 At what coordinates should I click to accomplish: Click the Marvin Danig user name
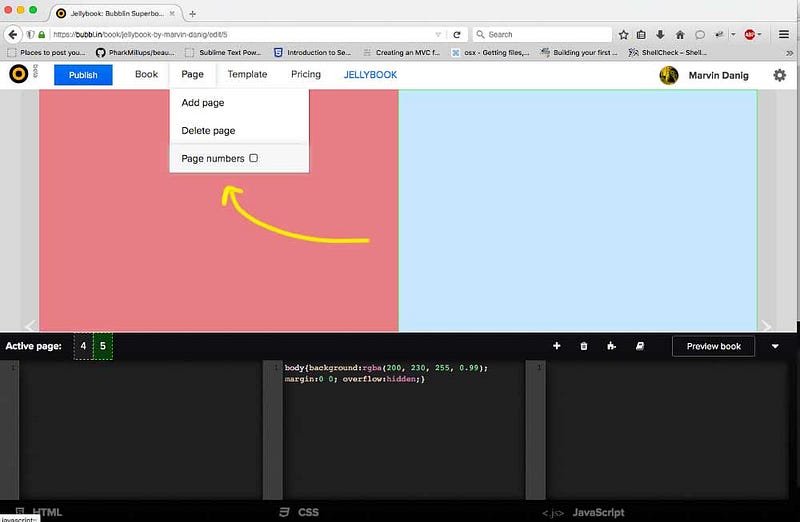pyautogui.click(x=718, y=76)
